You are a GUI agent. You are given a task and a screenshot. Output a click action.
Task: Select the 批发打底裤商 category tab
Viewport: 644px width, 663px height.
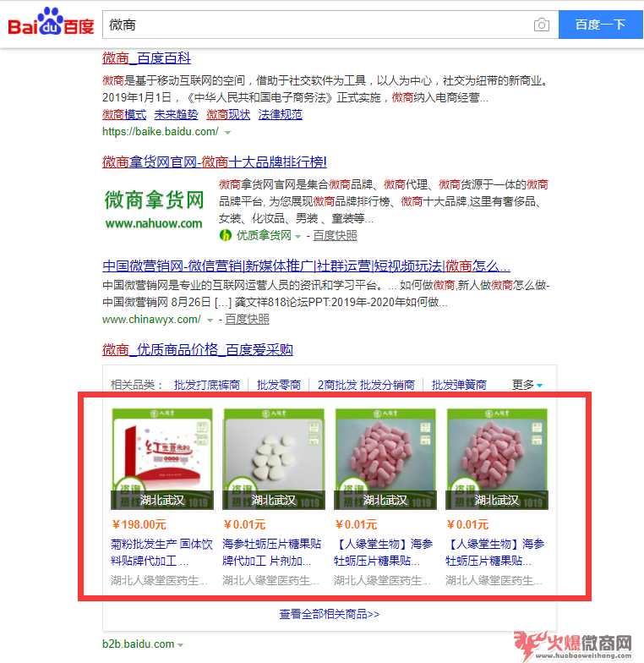tap(206, 385)
